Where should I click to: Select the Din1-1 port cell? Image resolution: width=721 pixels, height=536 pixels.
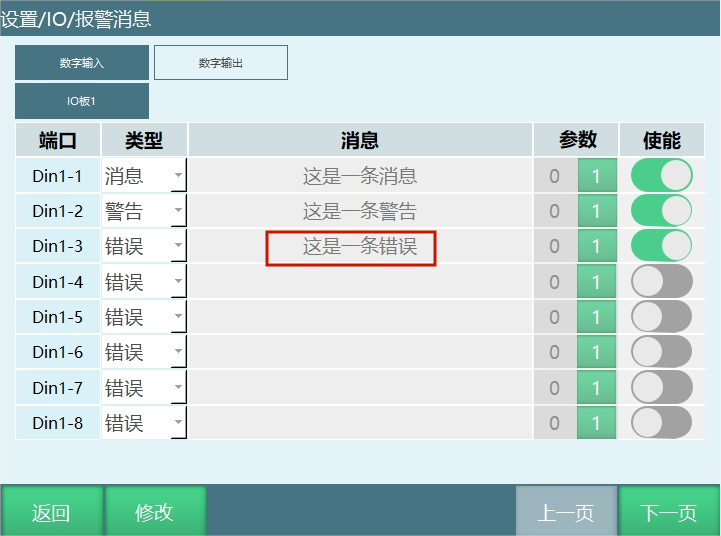click(x=58, y=175)
